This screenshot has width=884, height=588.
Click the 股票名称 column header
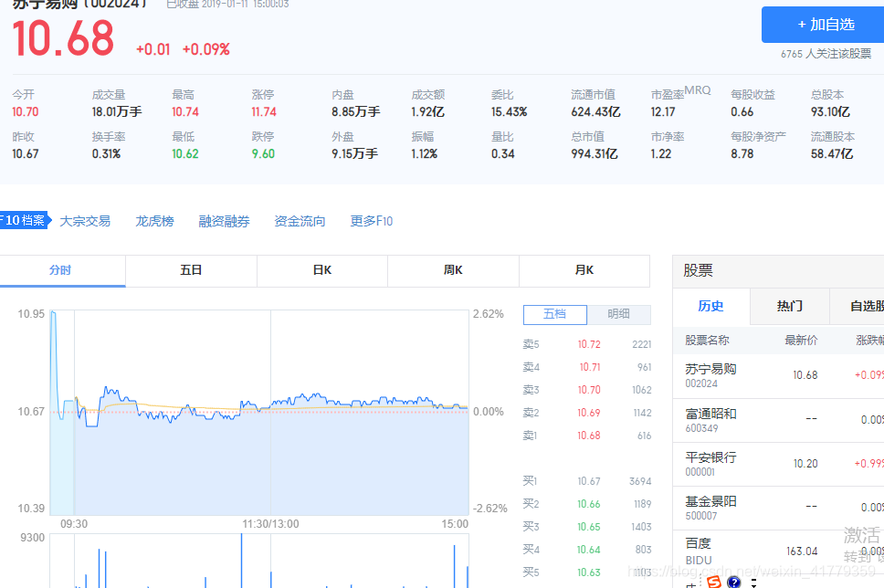(707, 341)
